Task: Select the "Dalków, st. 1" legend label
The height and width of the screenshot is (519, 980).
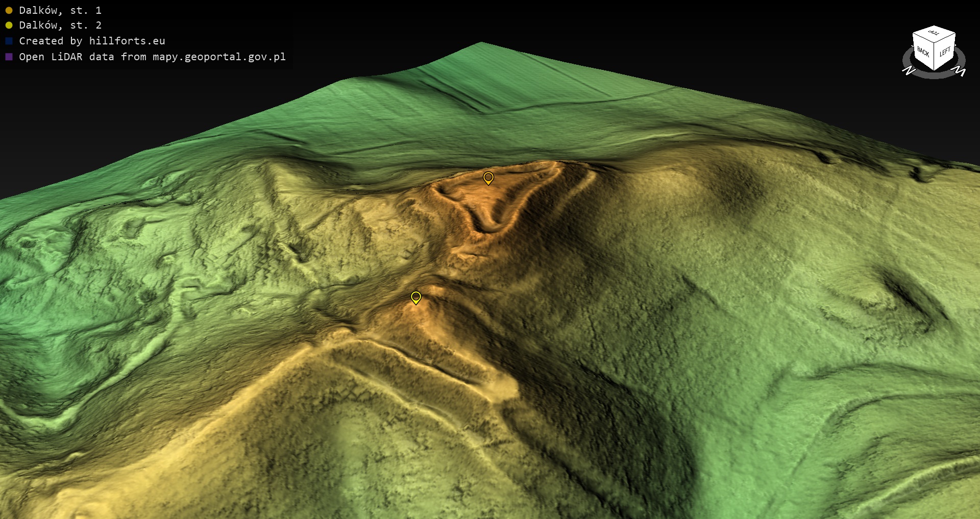Action: (60, 10)
